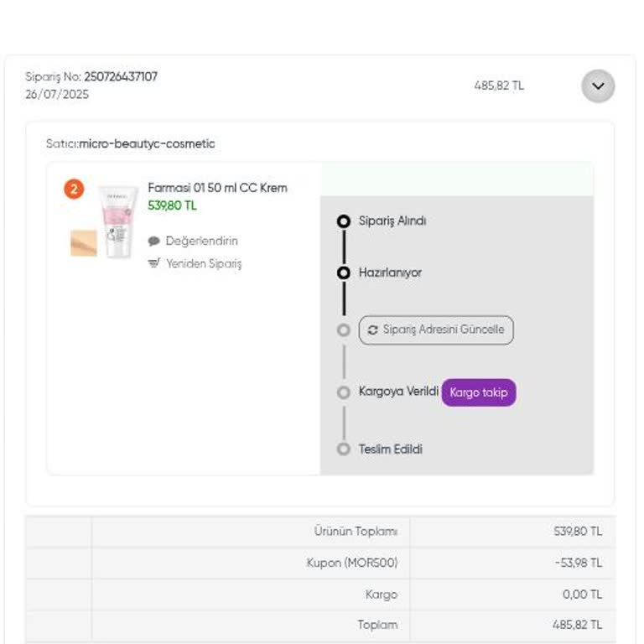Open Farmasi 01 50 ml CC Krem title
Image resolution: width=644 pixels, height=644 pixels.
217,188
